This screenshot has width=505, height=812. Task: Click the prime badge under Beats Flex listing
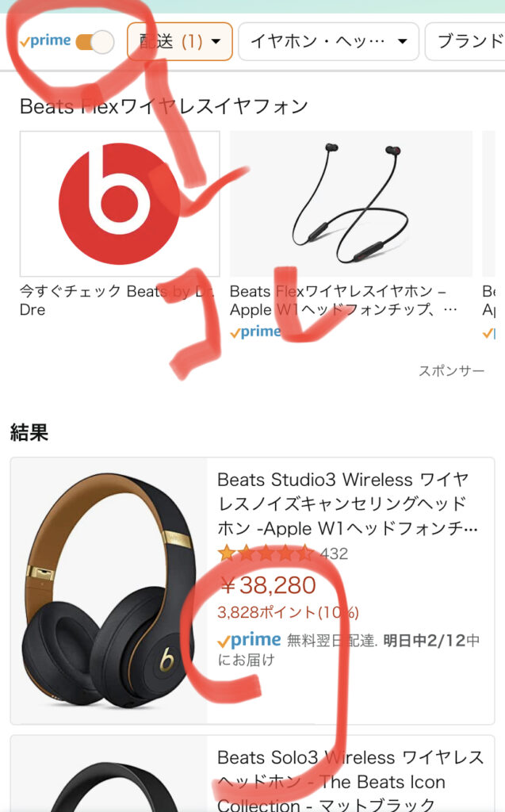[x=255, y=332]
